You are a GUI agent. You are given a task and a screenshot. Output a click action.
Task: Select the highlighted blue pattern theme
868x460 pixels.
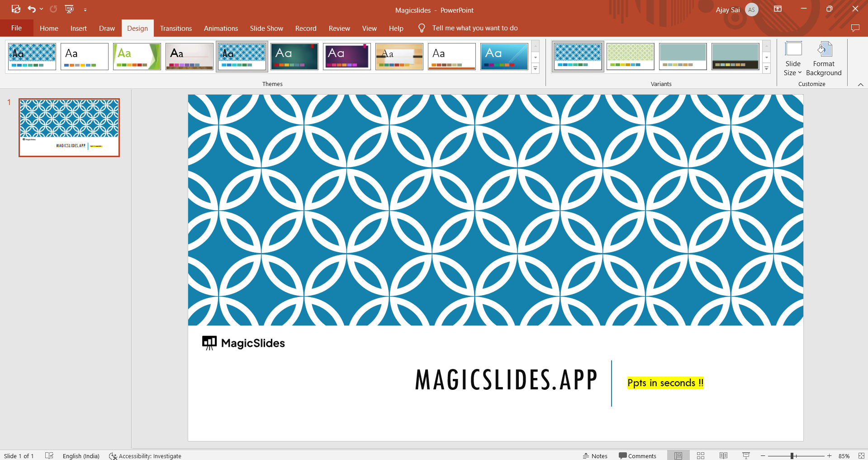242,57
